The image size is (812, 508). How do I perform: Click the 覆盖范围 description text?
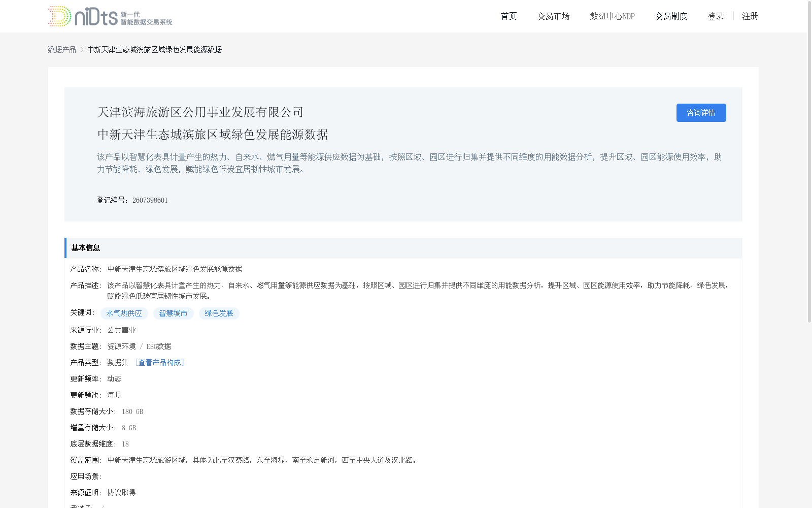pos(263,460)
